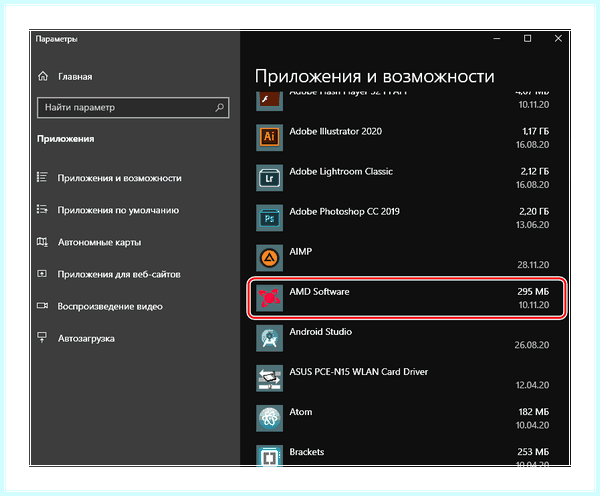
Task: Click the ASUS PCE-N15 WLAN Card Driver icon
Action: click(269, 378)
